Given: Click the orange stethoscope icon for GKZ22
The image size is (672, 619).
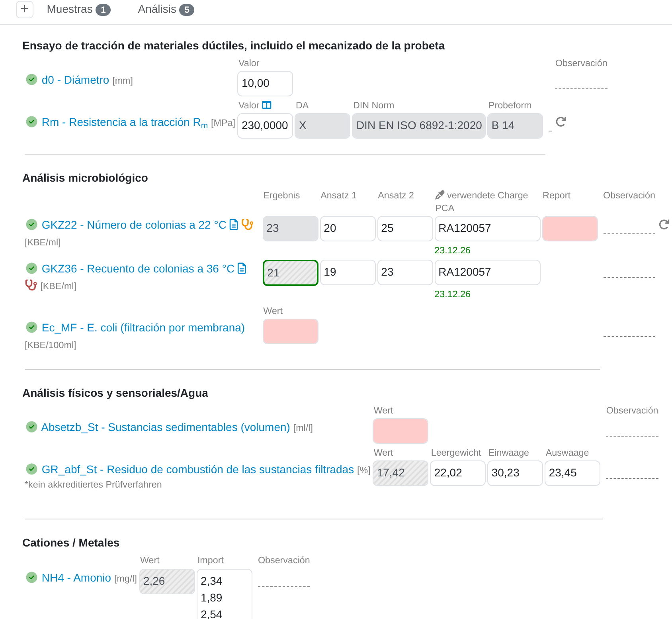Looking at the screenshot, I should click(x=247, y=225).
